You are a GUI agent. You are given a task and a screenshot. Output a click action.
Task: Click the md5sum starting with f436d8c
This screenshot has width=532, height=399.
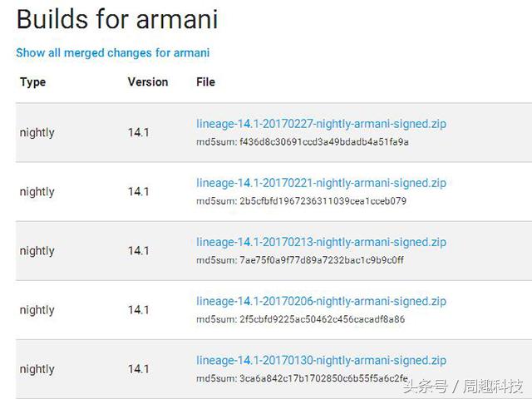point(302,142)
